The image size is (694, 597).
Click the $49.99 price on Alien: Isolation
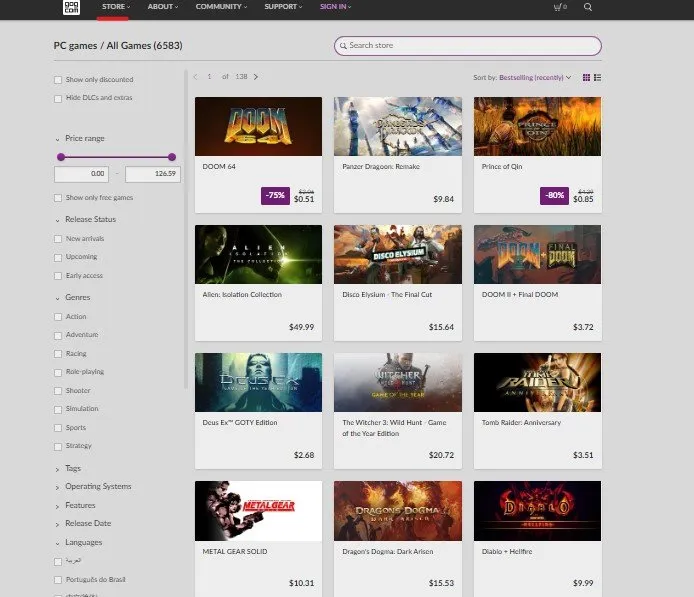(x=301, y=327)
